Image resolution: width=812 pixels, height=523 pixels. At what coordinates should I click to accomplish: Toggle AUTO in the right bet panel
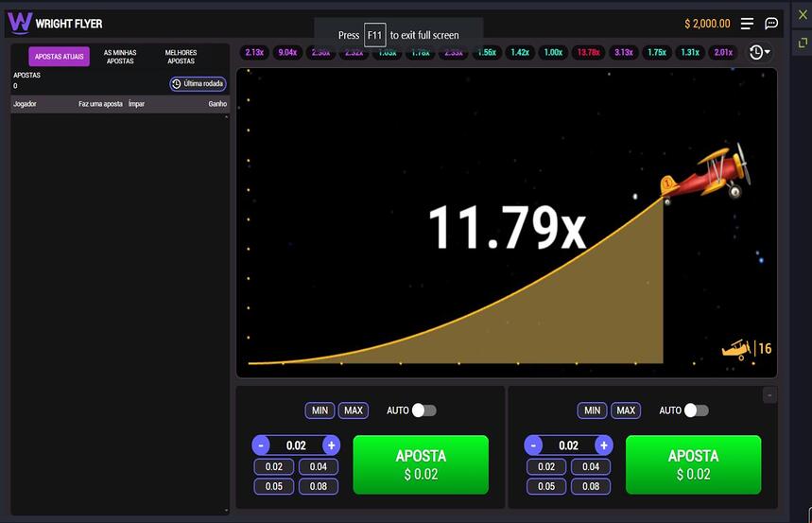pos(697,410)
